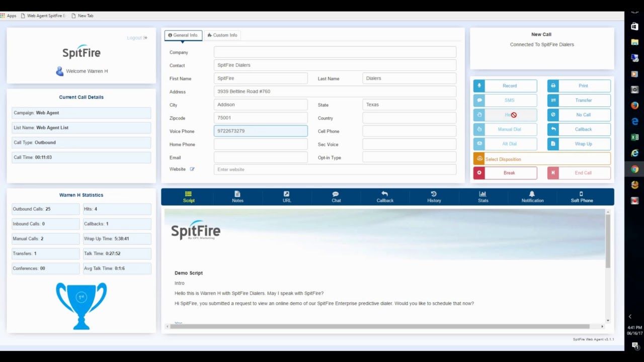Show the History tab

coord(434,197)
